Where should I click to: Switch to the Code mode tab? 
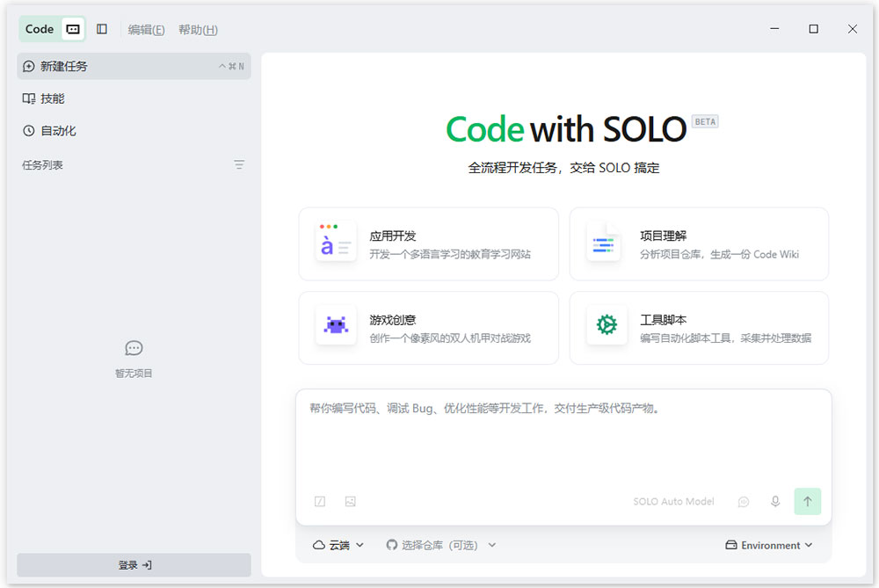tap(40, 29)
